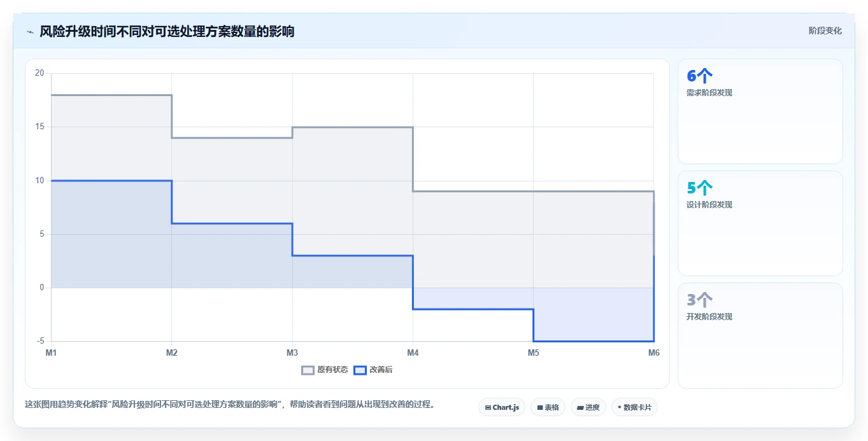Click the M1 axis label
Screen dimensions: 868x441
tap(51, 352)
